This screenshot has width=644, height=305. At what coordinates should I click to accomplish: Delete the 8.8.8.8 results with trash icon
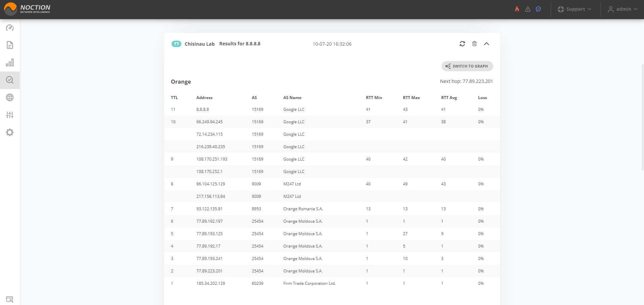(474, 44)
